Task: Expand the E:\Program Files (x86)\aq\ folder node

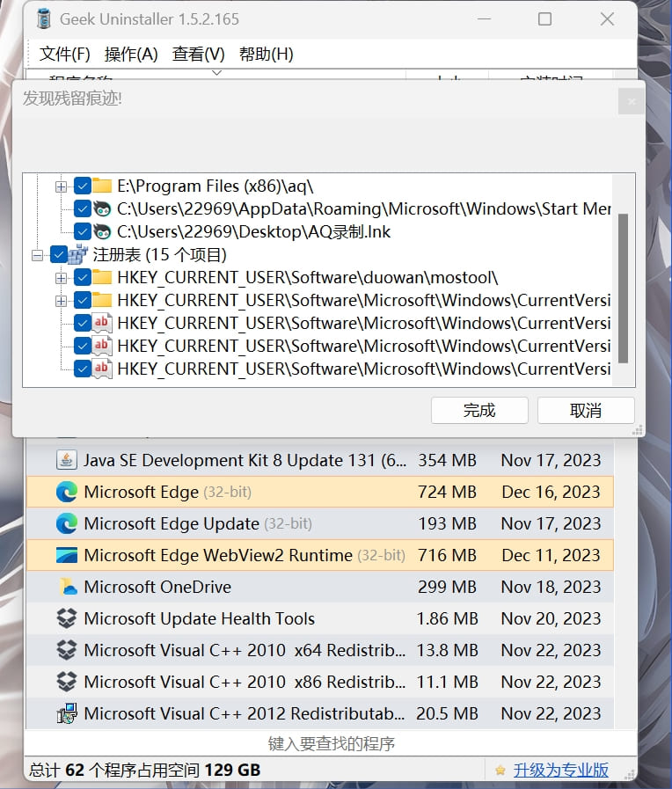Action: [61, 186]
